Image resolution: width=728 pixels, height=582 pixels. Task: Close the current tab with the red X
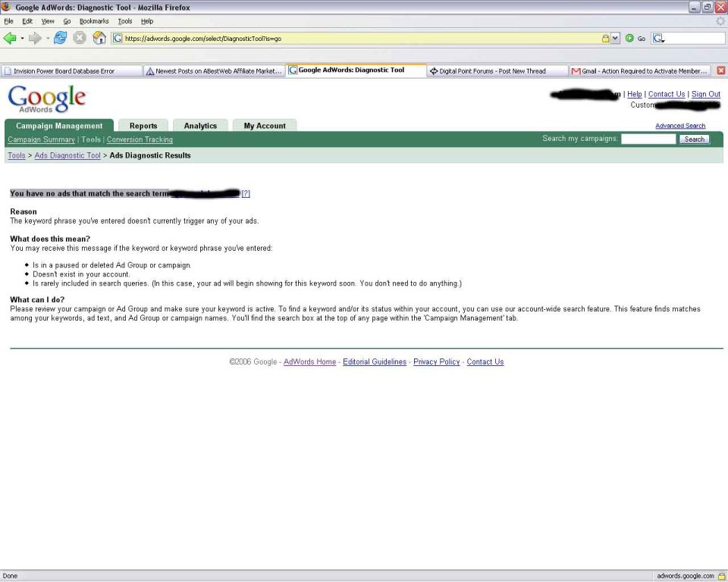point(720,70)
